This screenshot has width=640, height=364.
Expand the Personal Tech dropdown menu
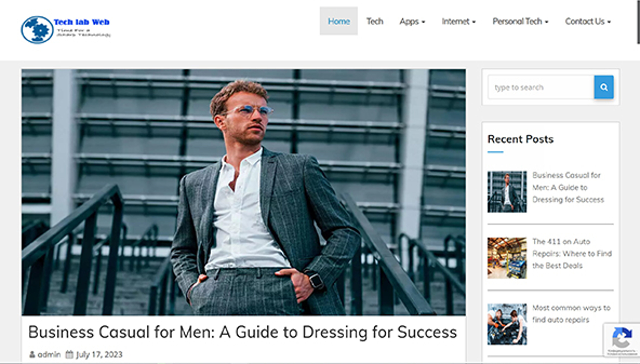point(520,21)
